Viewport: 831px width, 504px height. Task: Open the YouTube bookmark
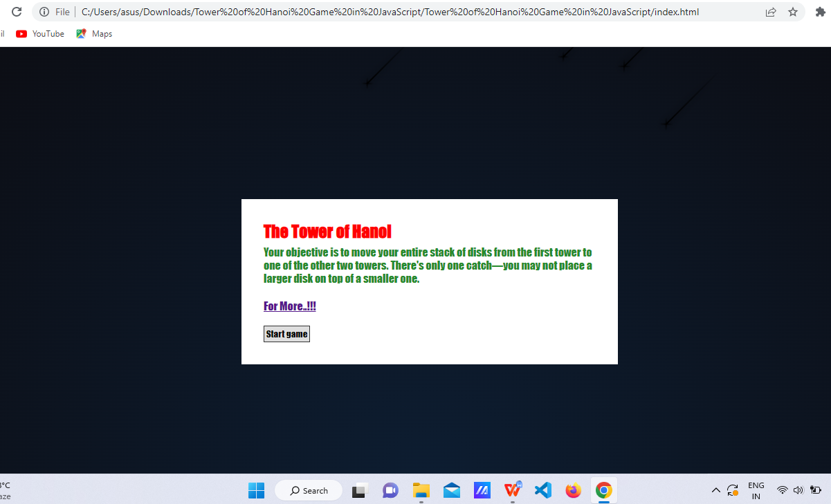39,33
